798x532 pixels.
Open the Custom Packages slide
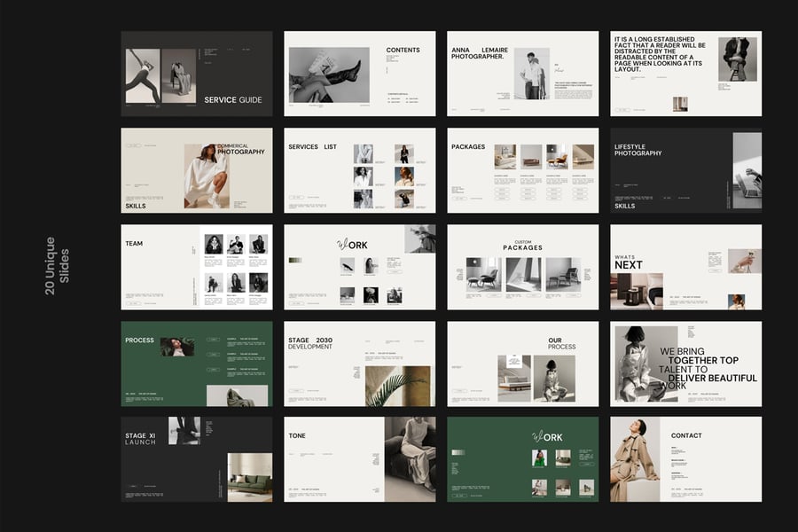pyautogui.click(x=522, y=267)
